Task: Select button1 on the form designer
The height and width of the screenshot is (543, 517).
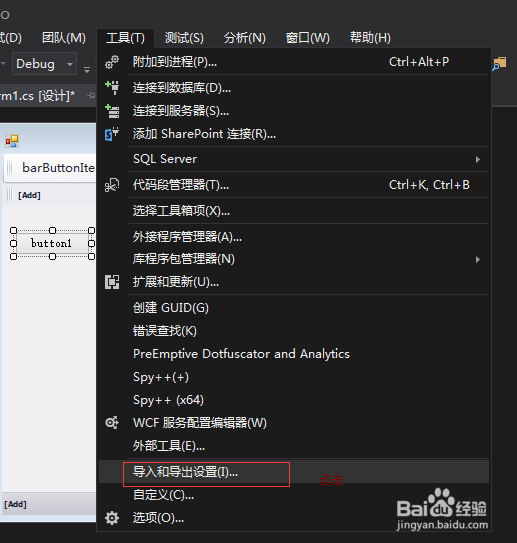Action: click(52, 243)
